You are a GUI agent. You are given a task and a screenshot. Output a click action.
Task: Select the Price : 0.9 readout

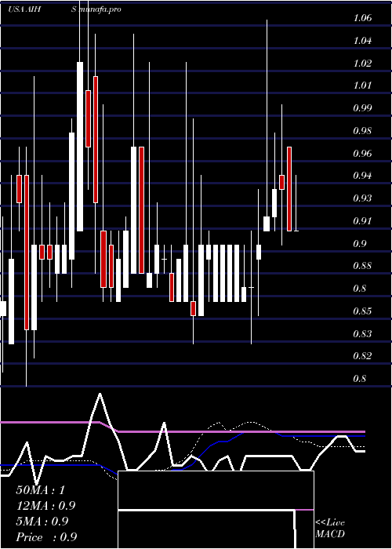coord(46,537)
